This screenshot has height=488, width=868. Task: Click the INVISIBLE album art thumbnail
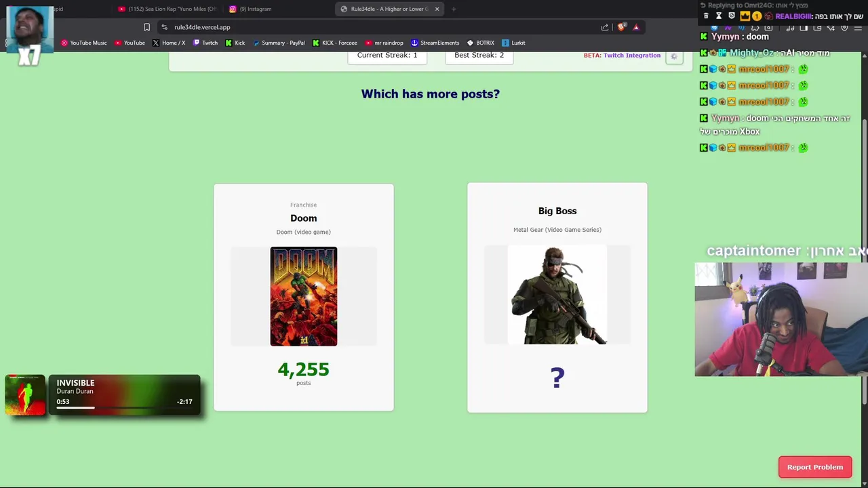[x=25, y=394]
